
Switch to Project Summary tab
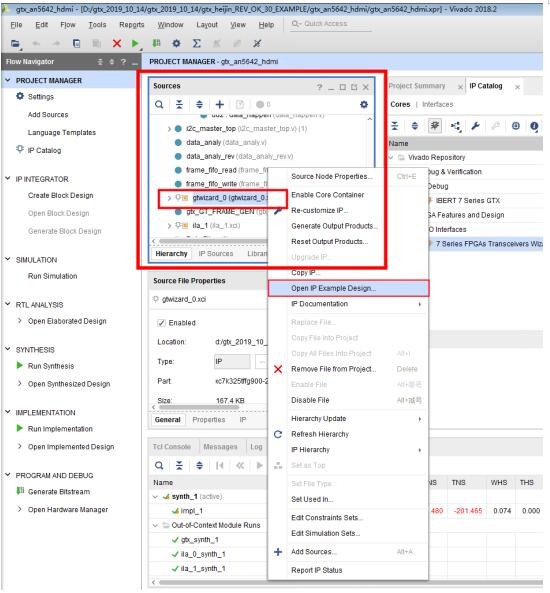[416, 86]
